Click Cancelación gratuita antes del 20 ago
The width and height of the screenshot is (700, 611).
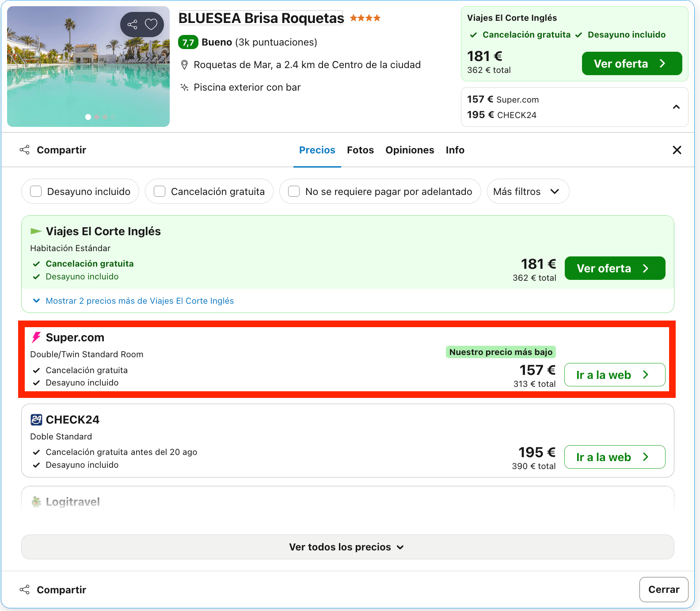click(x=122, y=452)
